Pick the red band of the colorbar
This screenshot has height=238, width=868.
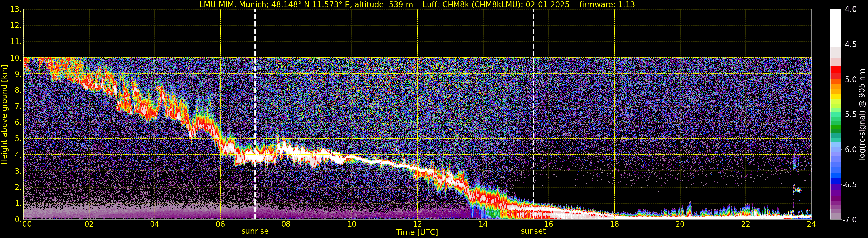835,69
